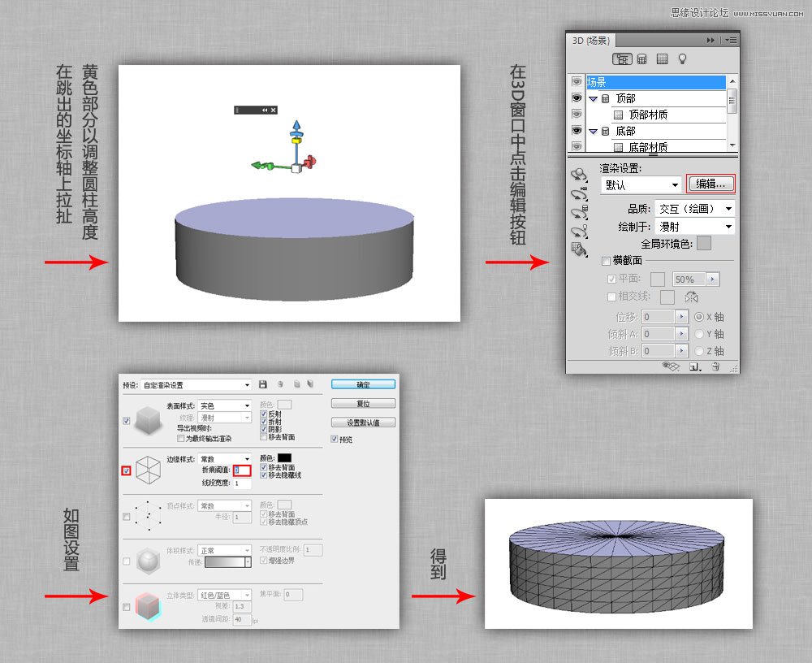The width and height of the screenshot is (812, 663).
Task: Select the 3D camera rotate tool icon
Action: tap(579, 194)
